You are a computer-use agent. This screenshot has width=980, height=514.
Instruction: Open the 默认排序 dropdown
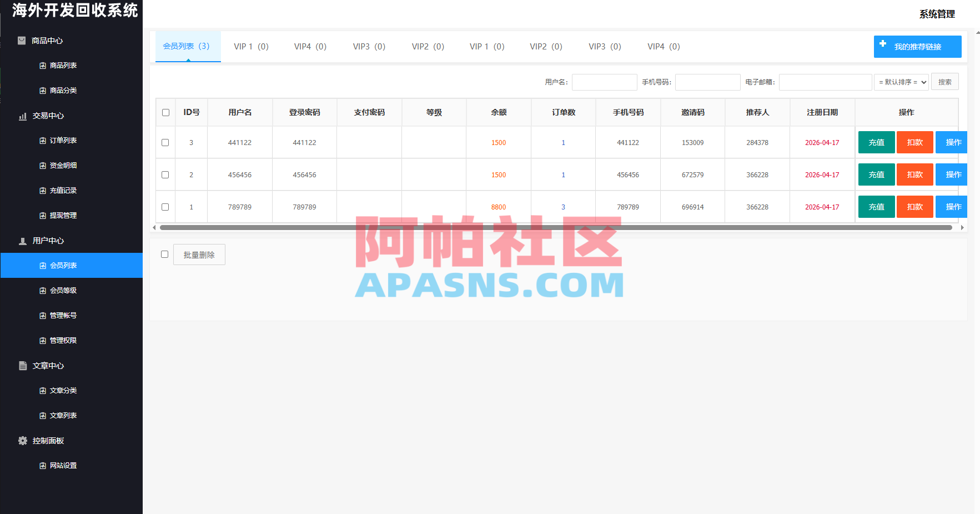point(901,82)
